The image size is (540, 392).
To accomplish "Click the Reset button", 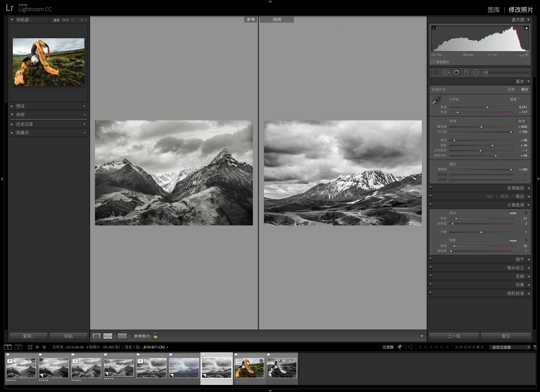I will 506,336.
